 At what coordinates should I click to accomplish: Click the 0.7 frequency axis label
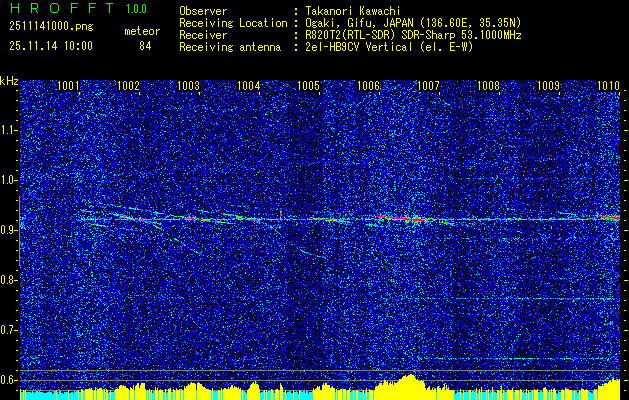[x=8, y=330]
